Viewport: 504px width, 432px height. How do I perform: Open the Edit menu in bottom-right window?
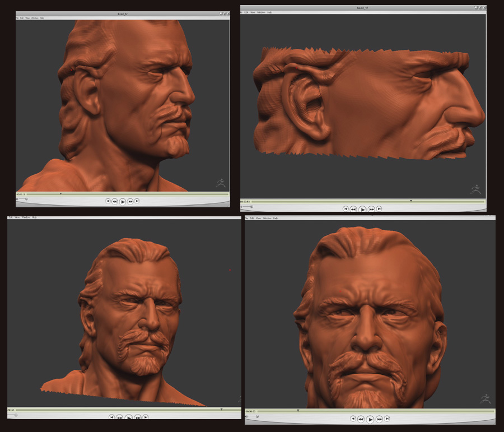tap(252, 218)
